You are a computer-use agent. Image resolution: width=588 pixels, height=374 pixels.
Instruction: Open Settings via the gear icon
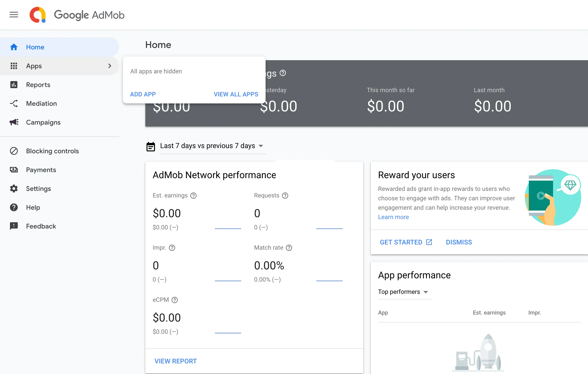pyautogui.click(x=14, y=189)
